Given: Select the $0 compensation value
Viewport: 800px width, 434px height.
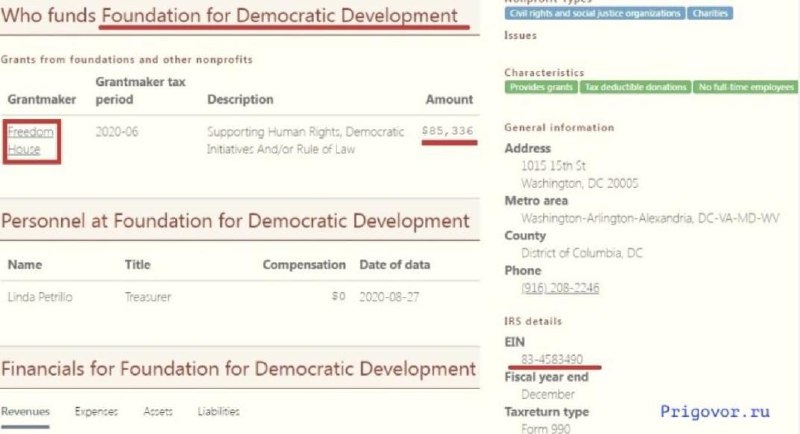Looking at the screenshot, I should (339, 296).
